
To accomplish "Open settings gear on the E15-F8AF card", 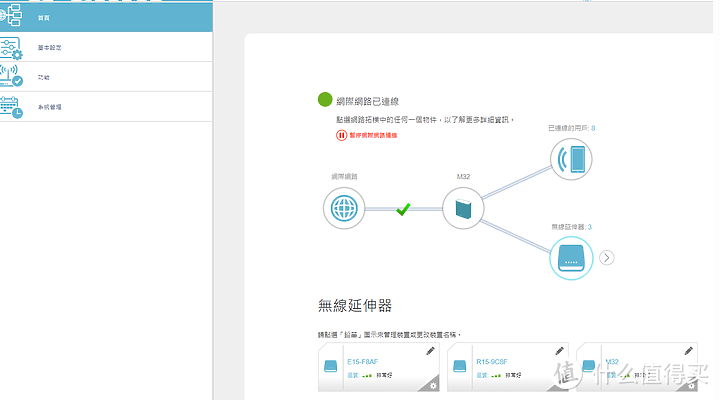I will click(433, 386).
